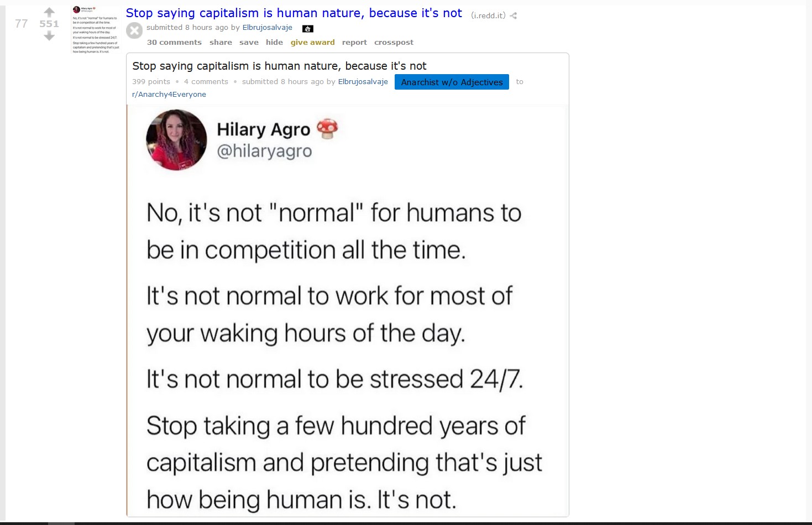Downvote the post with the down arrow

coord(49,36)
